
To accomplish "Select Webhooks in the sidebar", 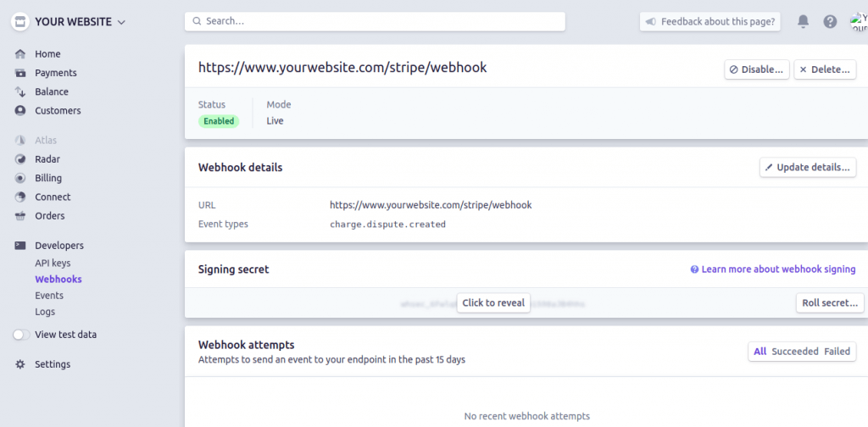I will 58,280.
